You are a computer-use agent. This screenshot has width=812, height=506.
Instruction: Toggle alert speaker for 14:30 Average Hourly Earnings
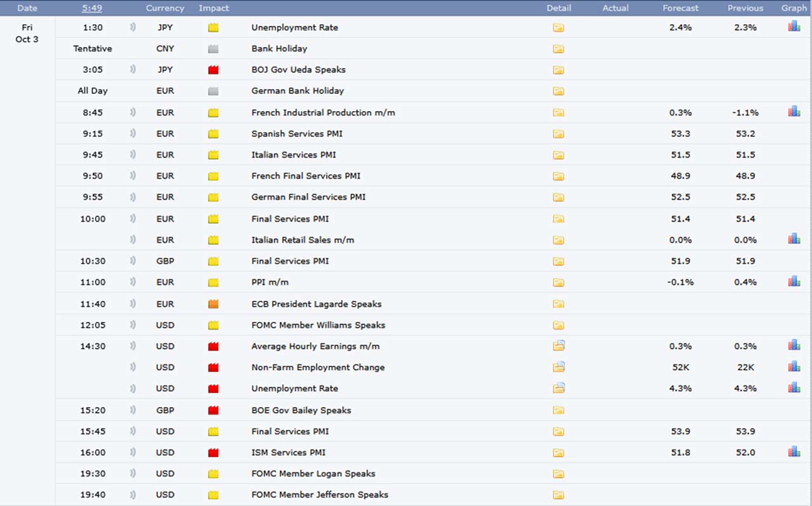coord(133,346)
